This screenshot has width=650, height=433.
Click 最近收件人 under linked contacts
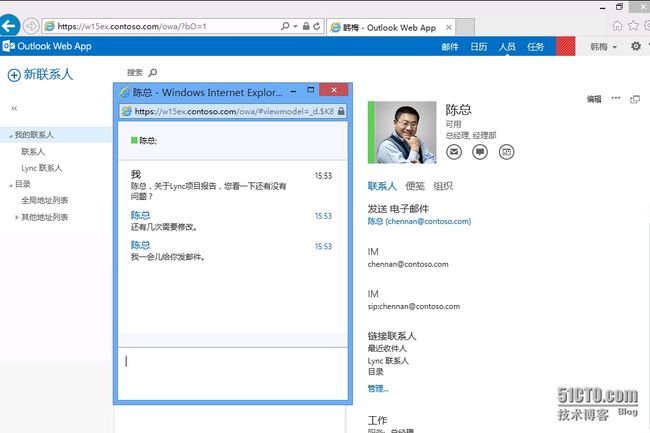(x=387, y=348)
